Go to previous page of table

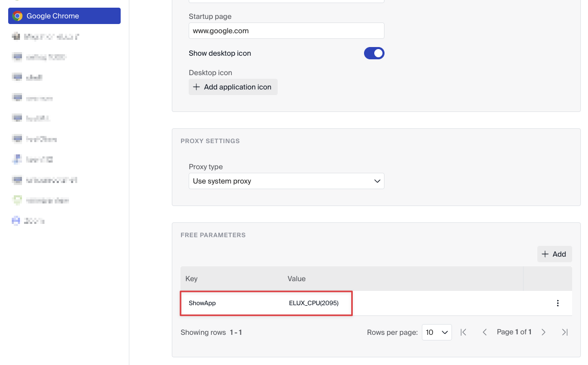[484, 332]
